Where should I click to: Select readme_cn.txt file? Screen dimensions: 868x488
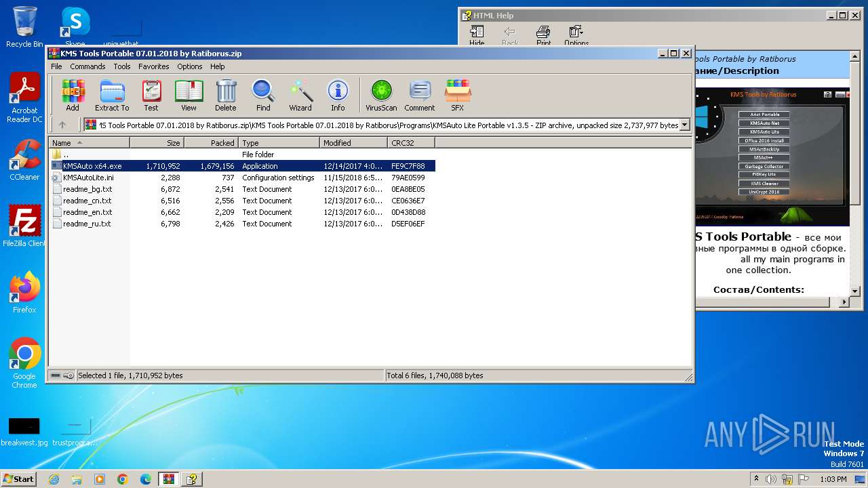click(242, 201)
